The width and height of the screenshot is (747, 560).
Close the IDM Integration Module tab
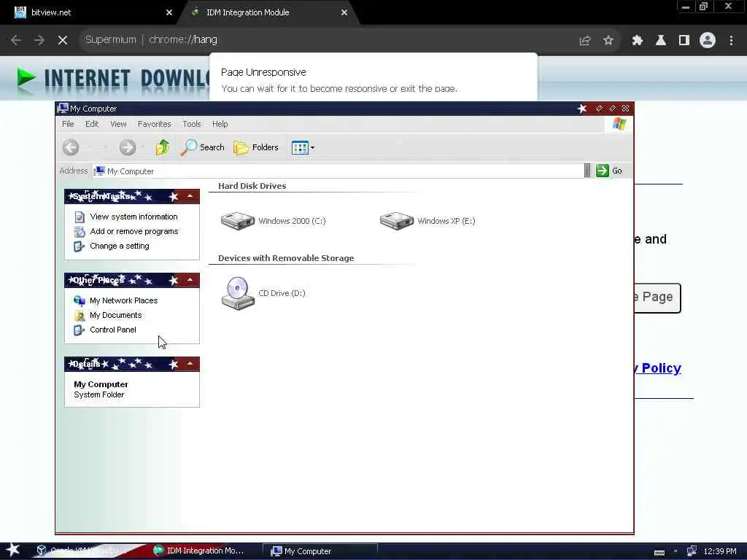tap(344, 12)
